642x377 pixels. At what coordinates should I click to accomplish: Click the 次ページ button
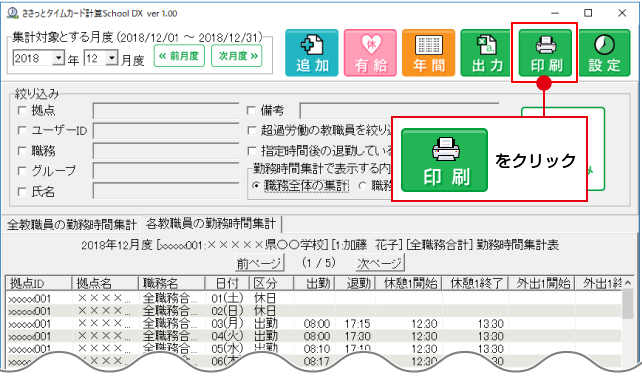click(380, 263)
